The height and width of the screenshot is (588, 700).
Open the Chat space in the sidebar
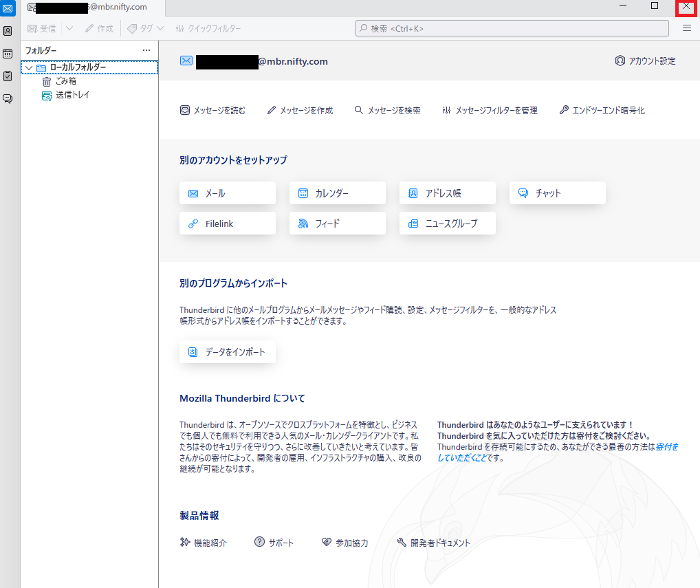point(8,98)
